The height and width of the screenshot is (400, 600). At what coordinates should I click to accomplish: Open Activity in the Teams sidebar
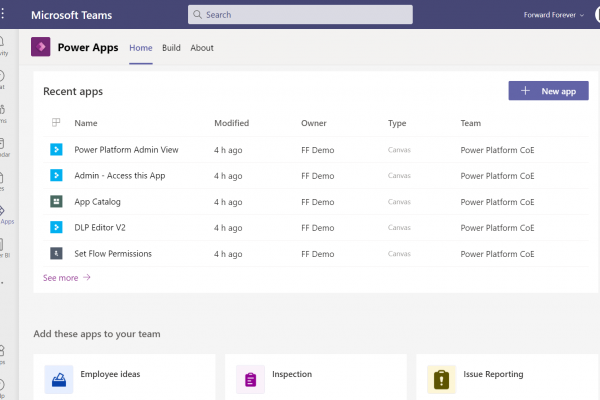(3, 46)
